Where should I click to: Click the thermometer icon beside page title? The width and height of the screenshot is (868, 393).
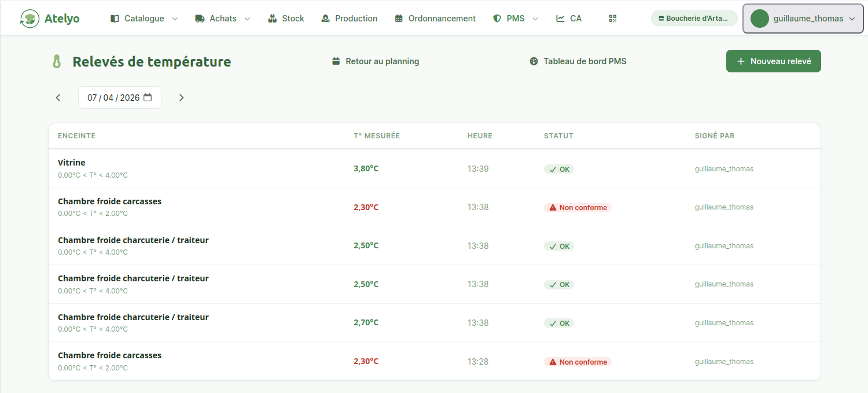[x=57, y=62]
